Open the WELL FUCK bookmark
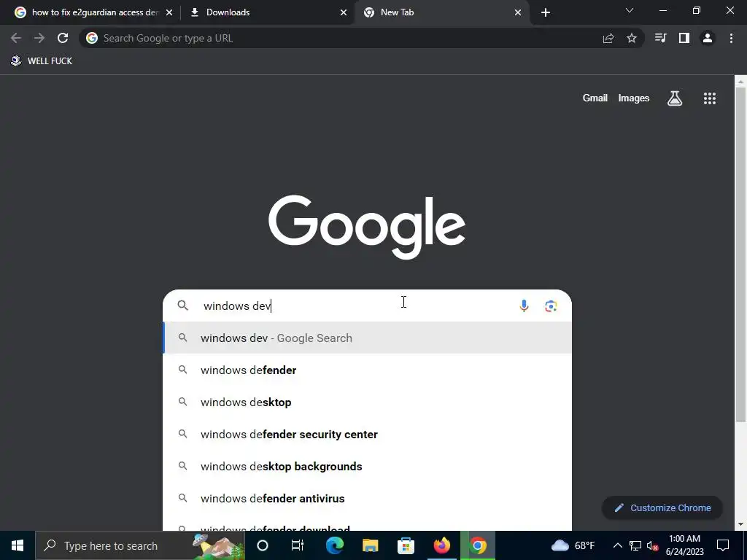Viewport: 747px width, 560px height. pos(42,61)
